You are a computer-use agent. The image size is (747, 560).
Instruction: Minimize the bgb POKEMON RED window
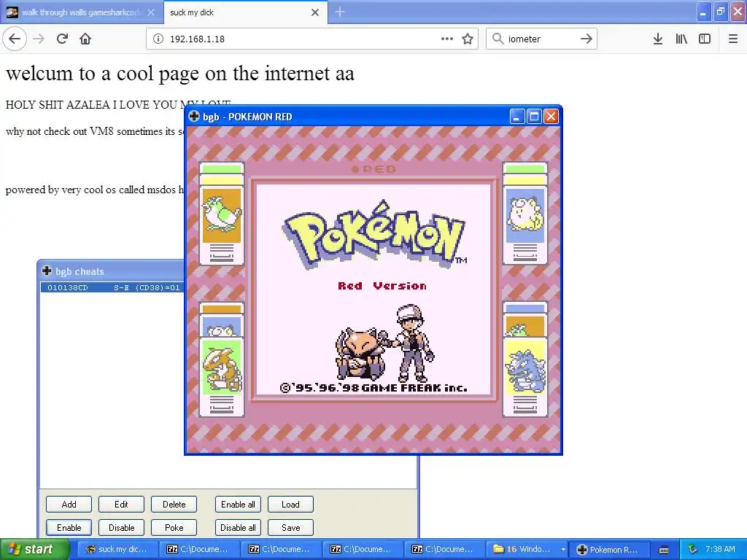[x=517, y=116]
